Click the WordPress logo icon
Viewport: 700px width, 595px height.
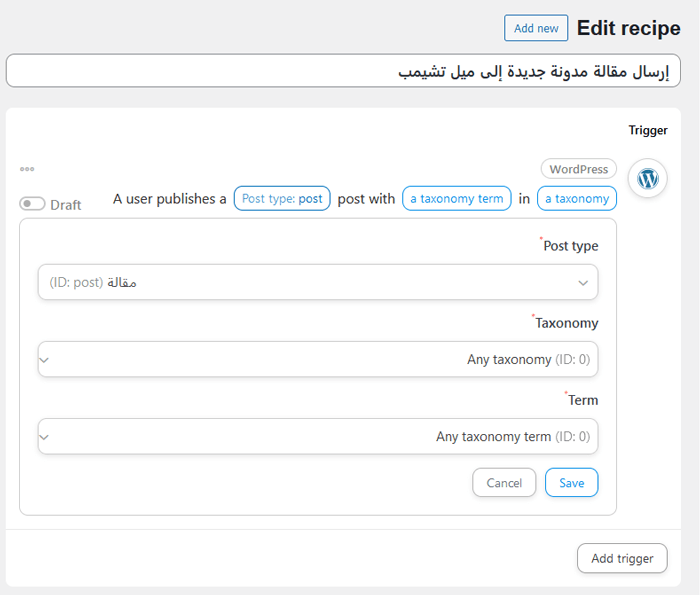pos(647,179)
